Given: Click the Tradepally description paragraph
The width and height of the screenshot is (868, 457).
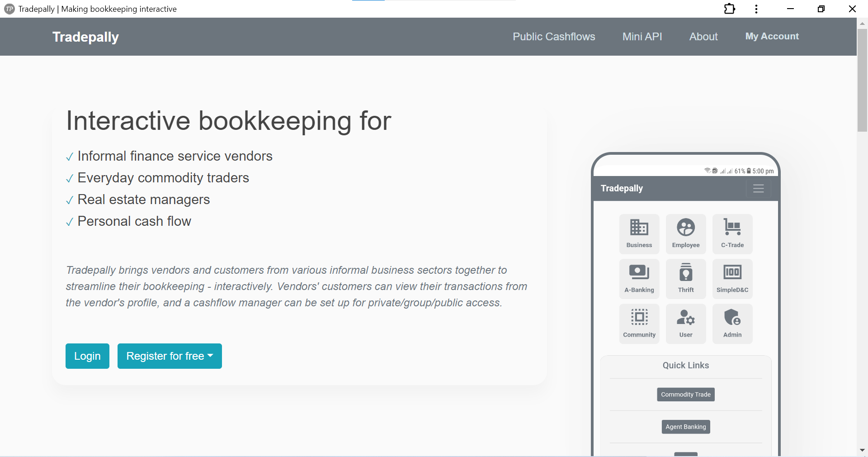Looking at the screenshot, I should click(297, 286).
